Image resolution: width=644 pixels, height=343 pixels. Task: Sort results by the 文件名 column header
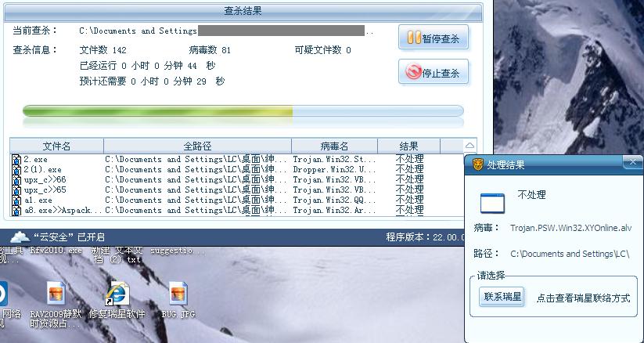pos(56,146)
